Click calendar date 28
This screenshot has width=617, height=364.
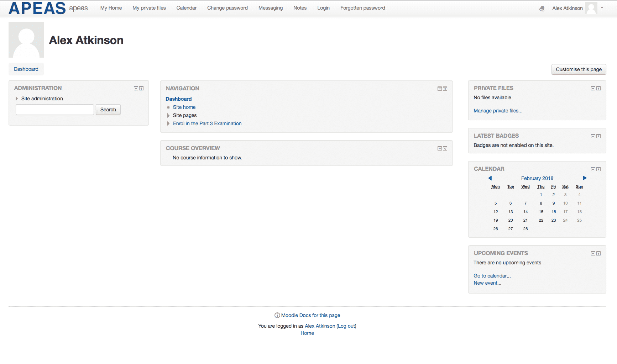pos(526,229)
